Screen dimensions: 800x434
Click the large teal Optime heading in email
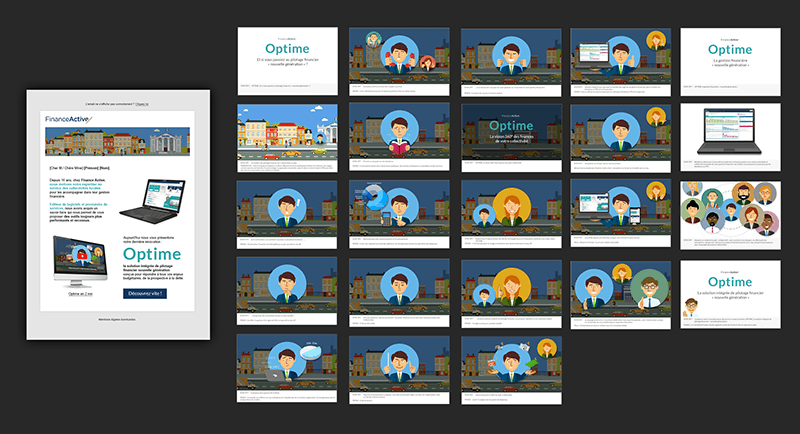(x=152, y=254)
